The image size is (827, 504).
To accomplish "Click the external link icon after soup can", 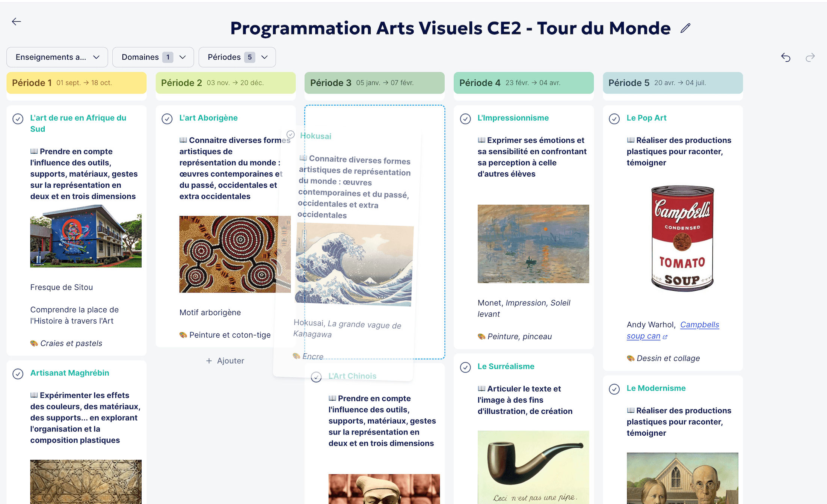I will click(665, 337).
